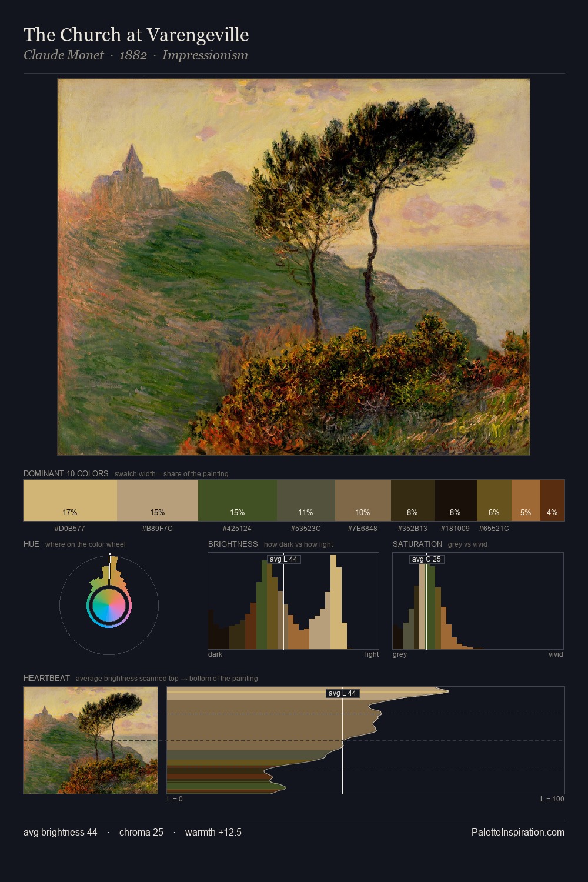Click the brightness histogram chart
Viewport: 588px width, 882px height.
point(293,601)
